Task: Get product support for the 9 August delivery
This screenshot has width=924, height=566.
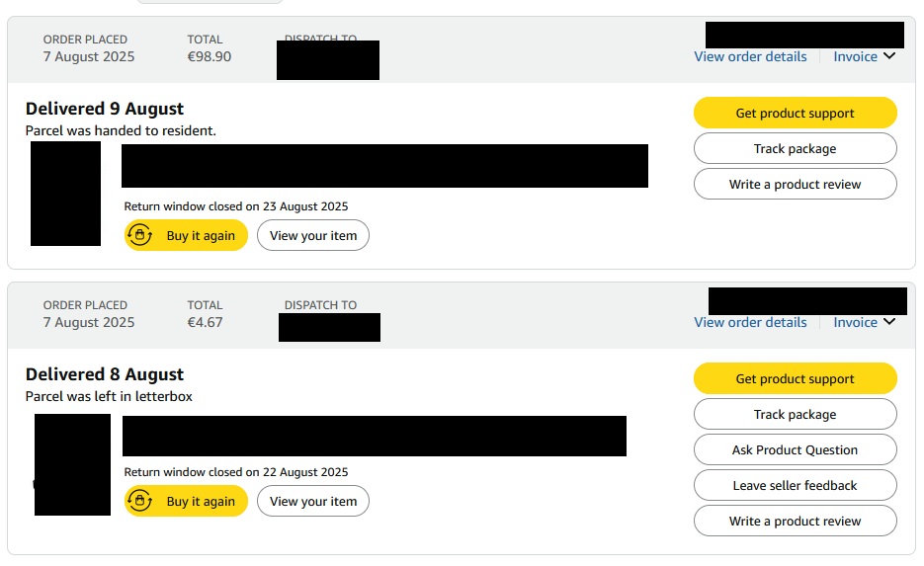Action: click(795, 113)
